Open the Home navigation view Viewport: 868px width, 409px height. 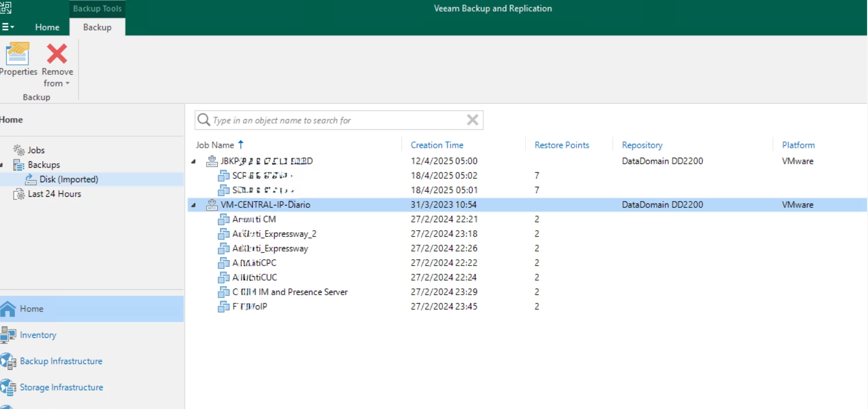point(92,309)
